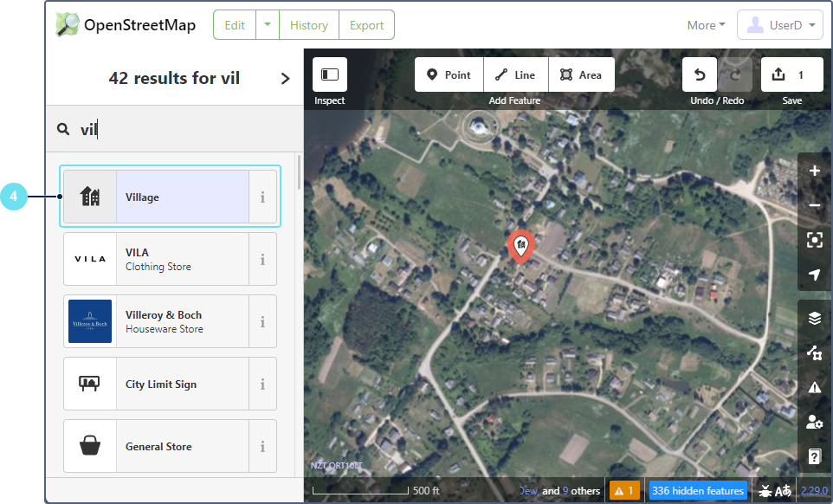Open the Map Data panel
Screen dimensions: 833x504
point(814,352)
